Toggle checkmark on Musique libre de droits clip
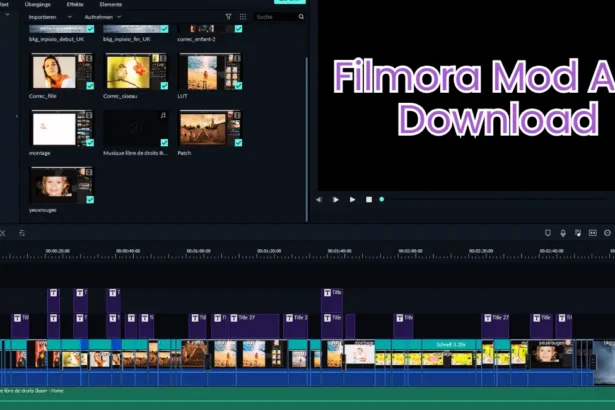 pos(164,143)
